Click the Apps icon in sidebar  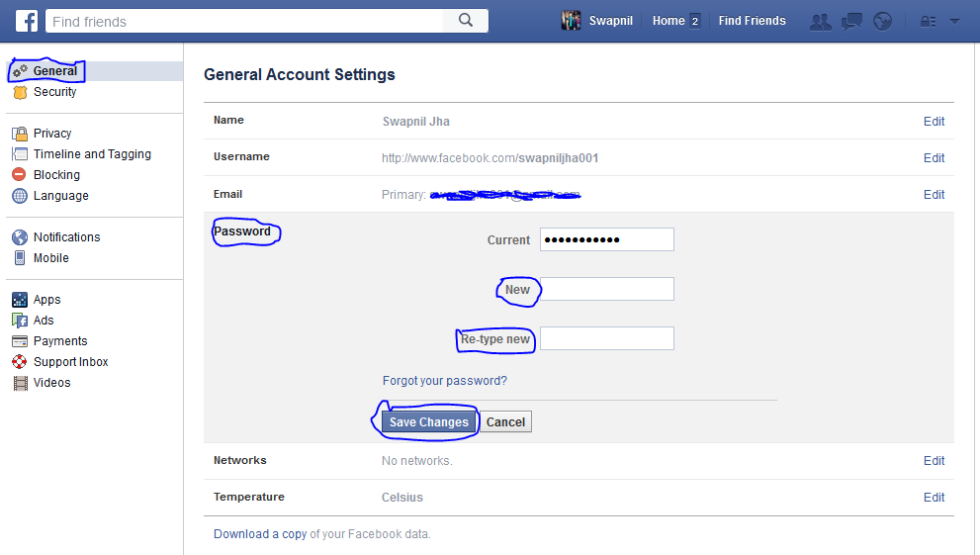(x=20, y=300)
